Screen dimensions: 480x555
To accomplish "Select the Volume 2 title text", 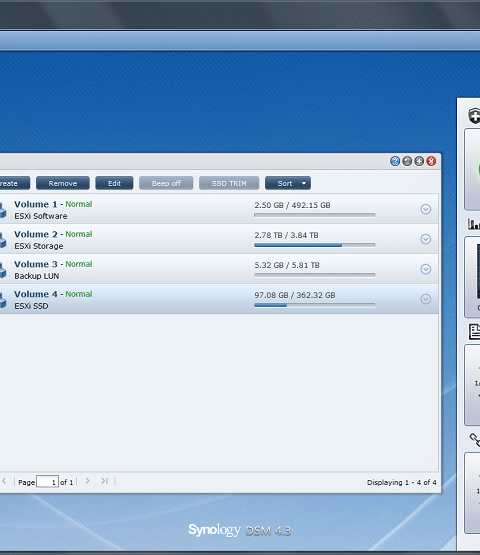I will (x=35, y=234).
